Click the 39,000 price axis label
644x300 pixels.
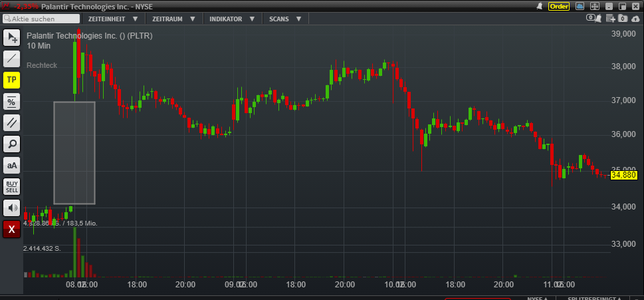[x=624, y=34]
